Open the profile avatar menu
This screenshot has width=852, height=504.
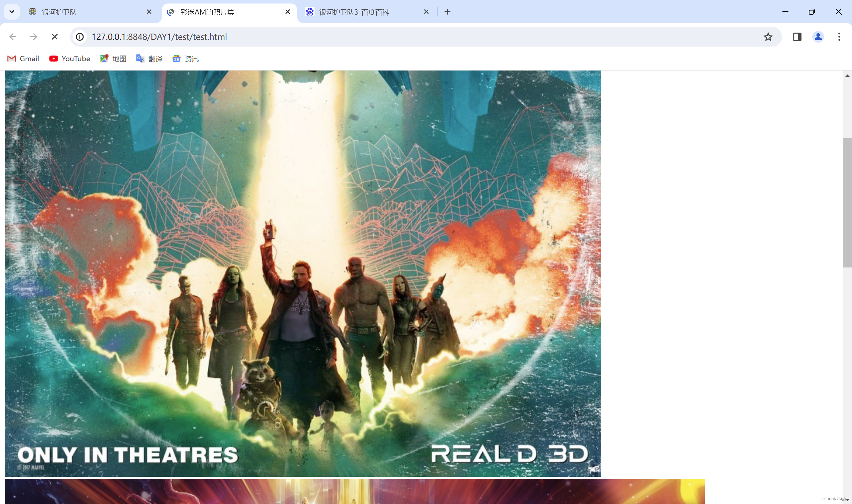818,37
